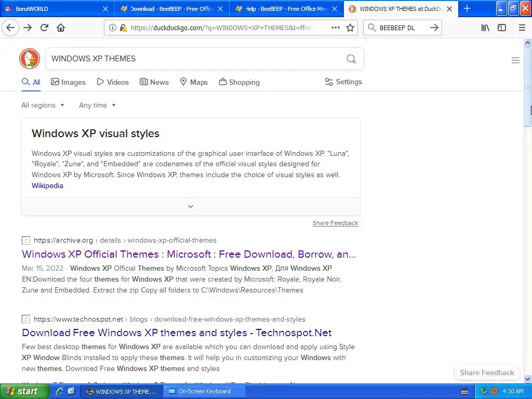The image size is (532, 399).
Task: Toggle the sidebar view icon
Action: coord(502,28)
